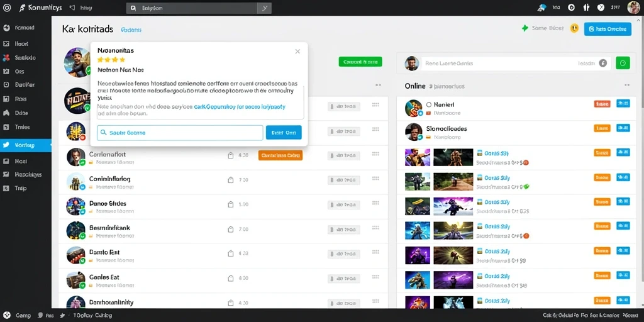Click the circular target icon at far top-left
Viewport: 644px width, 322px height.
tap(6, 8)
